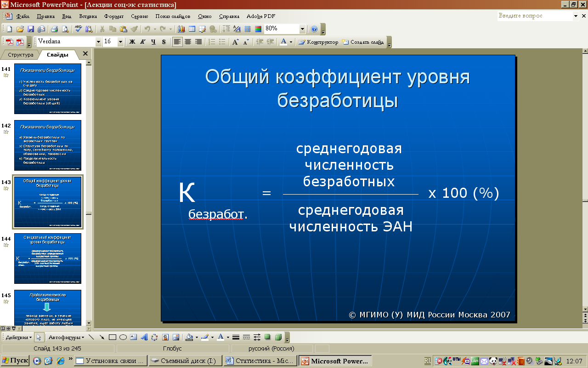Toggle the grid display icon
The height and width of the screenshot is (368, 588).
(248, 29)
